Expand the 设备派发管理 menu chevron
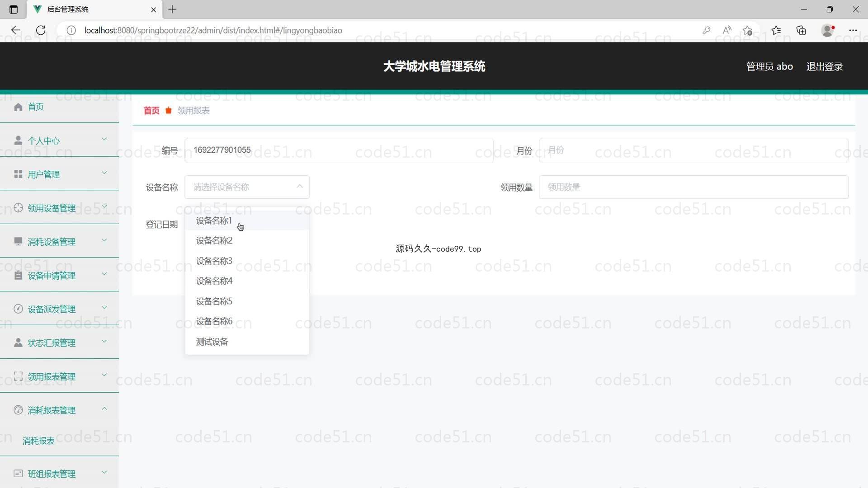The image size is (868, 488). (104, 307)
